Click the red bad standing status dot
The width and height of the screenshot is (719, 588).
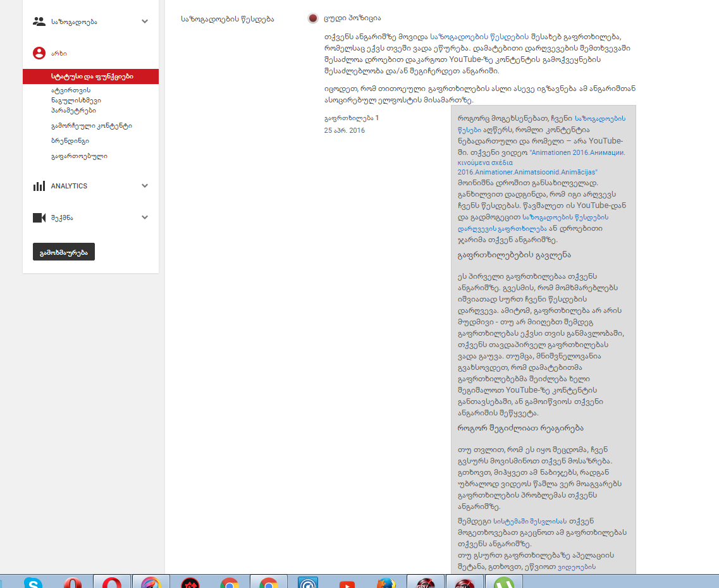pyautogui.click(x=313, y=18)
